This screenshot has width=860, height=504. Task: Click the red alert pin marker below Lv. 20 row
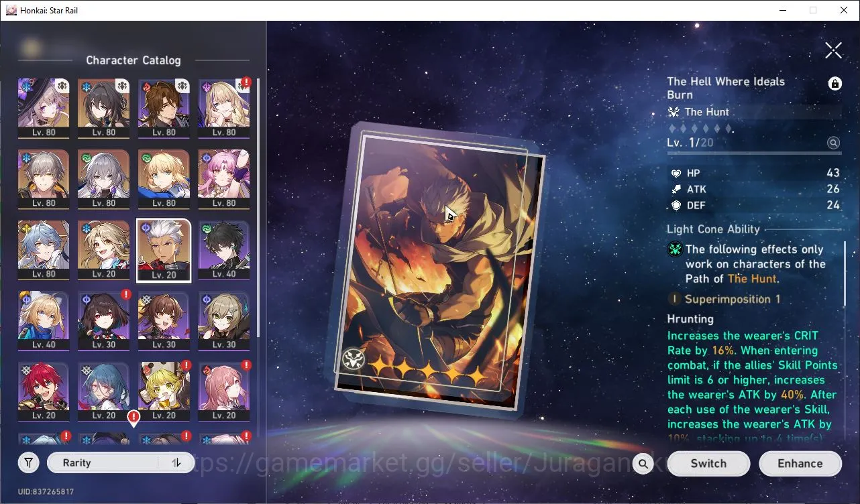click(133, 419)
